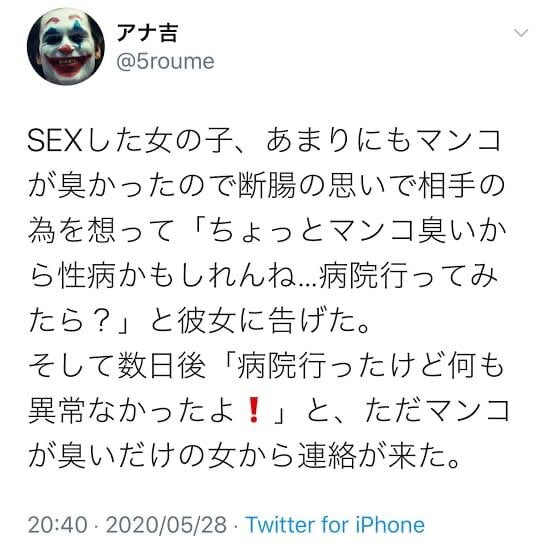Click the 2020/05/28 date

pos(166,524)
